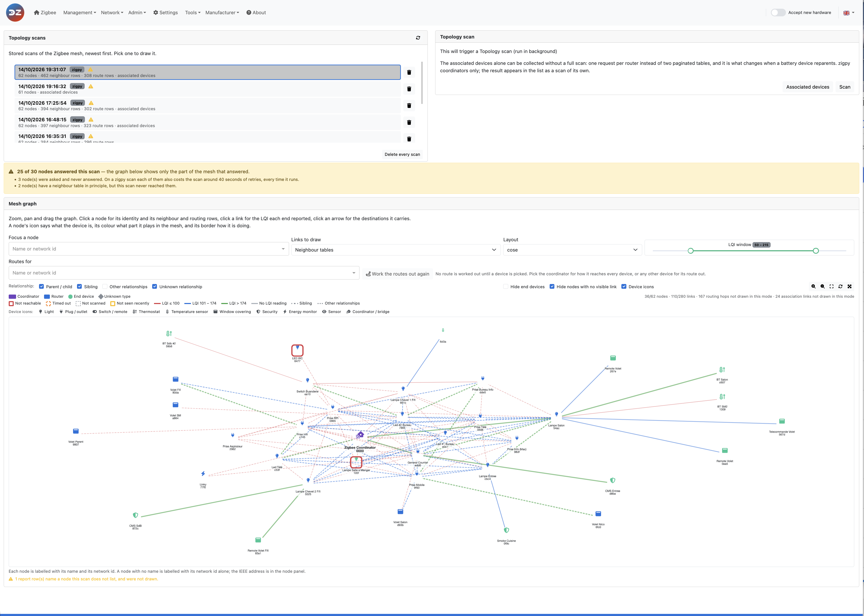The height and width of the screenshot is (616, 864).
Task: Select the 14/10/2026 17:25:54 scan entry
Action: pyautogui.click(x=208, y=106)
